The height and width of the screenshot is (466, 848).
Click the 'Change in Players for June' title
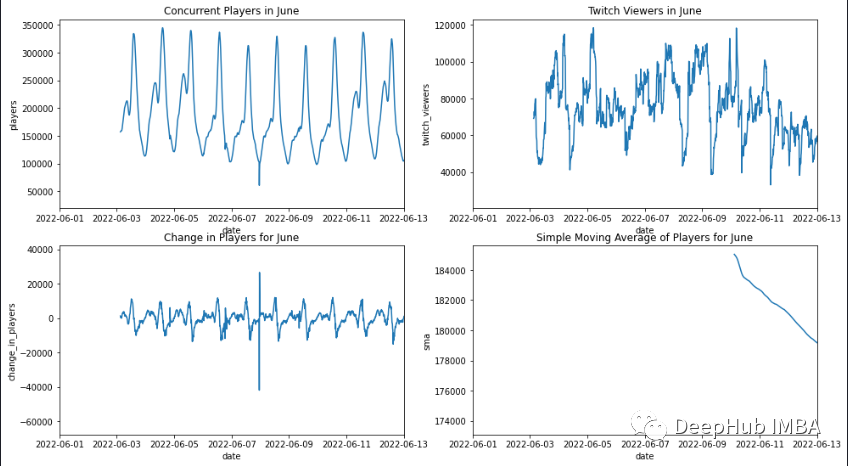coord(231,237)
